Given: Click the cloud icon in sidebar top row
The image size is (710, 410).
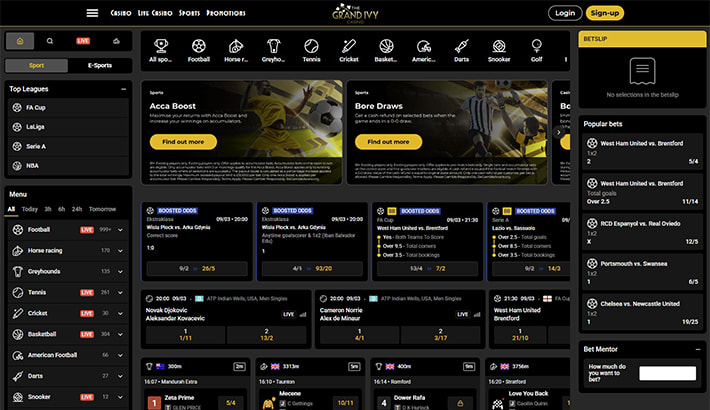Looking at the screenshot, I should coord(116,41).
